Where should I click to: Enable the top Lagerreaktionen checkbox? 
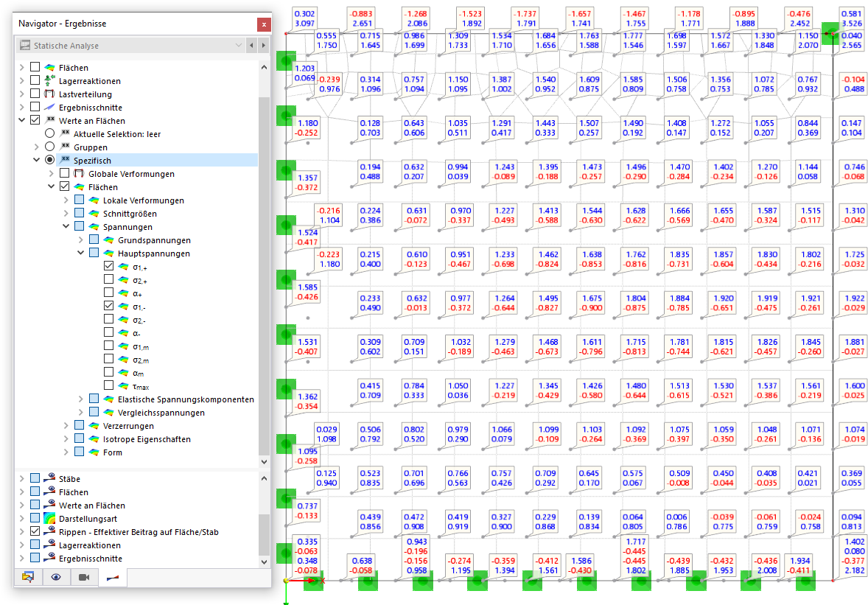tap(35, 80)
